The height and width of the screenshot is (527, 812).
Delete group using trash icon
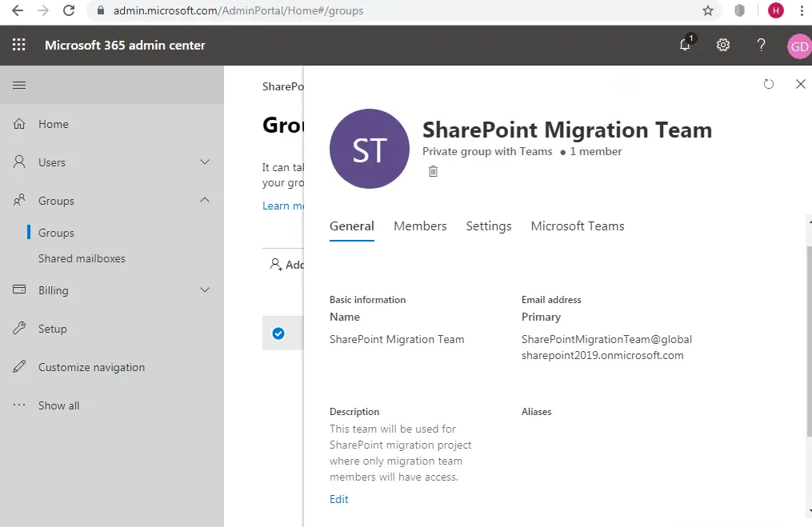coord(434,171)
